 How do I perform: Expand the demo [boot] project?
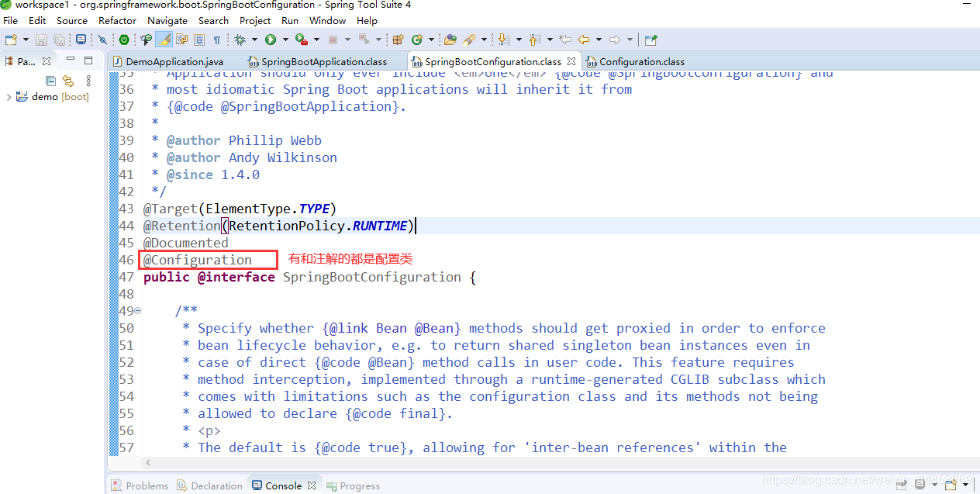(9, 97)
